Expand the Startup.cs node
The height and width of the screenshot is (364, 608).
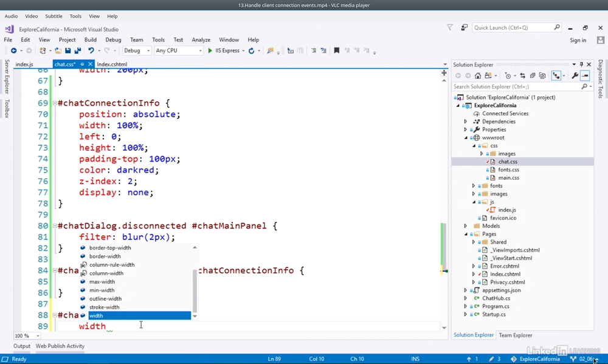coord(466,314)
